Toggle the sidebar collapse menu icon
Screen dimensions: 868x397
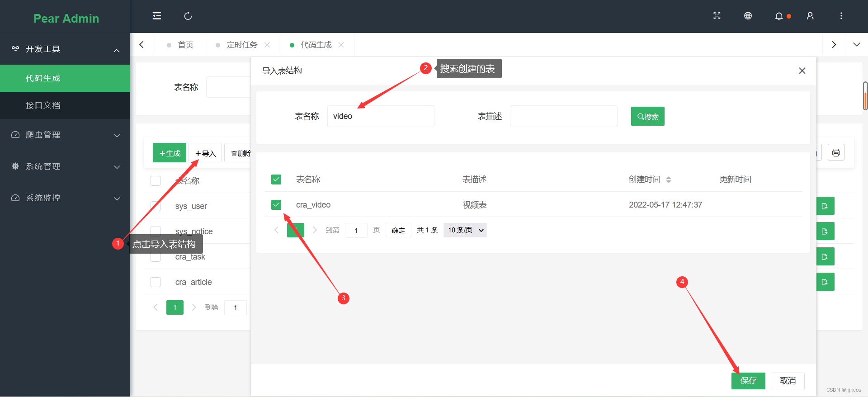(157, 16)
